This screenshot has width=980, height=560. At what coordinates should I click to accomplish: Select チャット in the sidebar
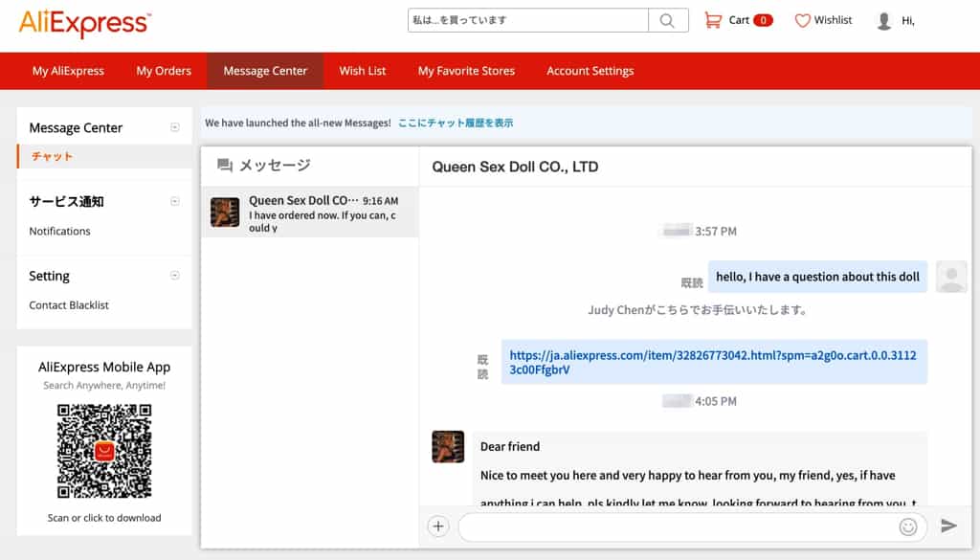click(52, 156)
